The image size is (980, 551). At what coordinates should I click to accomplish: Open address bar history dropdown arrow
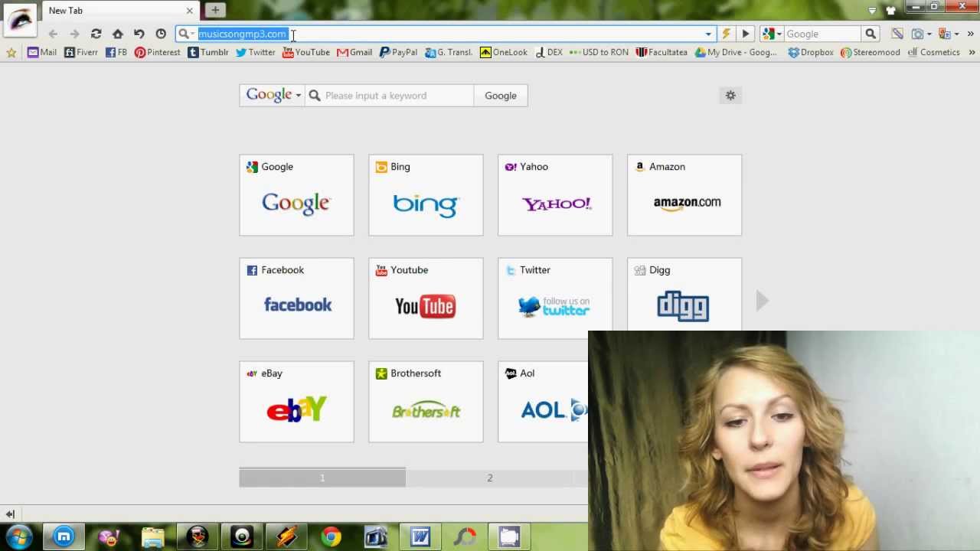point(708,34)
